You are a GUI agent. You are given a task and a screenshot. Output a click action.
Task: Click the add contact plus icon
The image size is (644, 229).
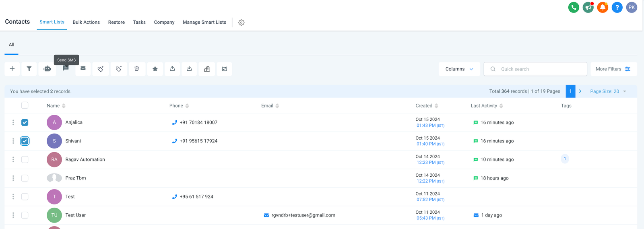point(12,69)
